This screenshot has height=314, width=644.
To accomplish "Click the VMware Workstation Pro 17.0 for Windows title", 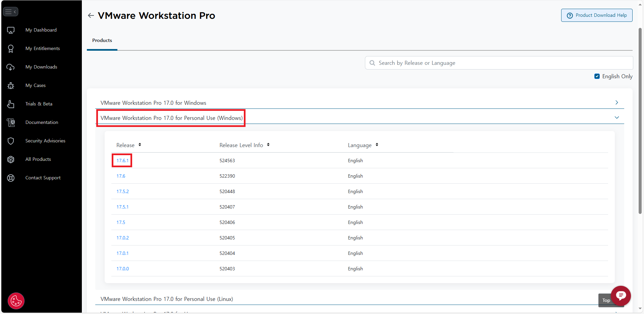I will [153, 103].
